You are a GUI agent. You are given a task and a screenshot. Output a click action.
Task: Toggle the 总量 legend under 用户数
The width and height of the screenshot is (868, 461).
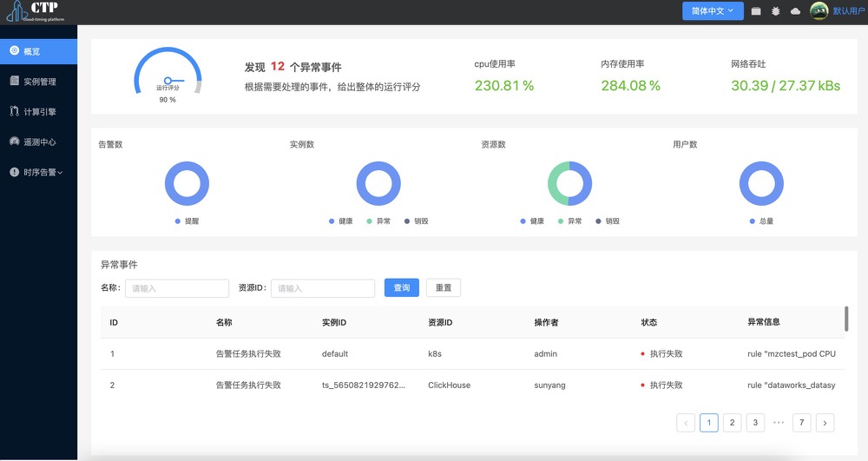click(x=762, y=221)
